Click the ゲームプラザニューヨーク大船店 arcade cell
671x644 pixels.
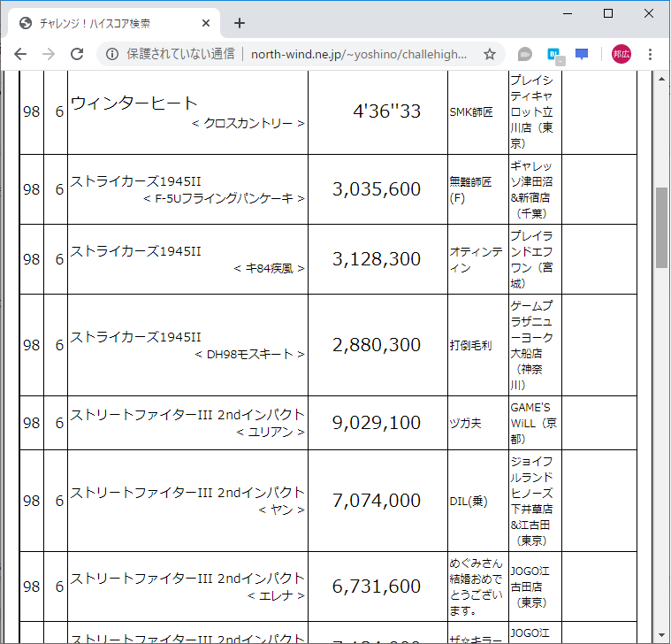[x=535, y=345]
